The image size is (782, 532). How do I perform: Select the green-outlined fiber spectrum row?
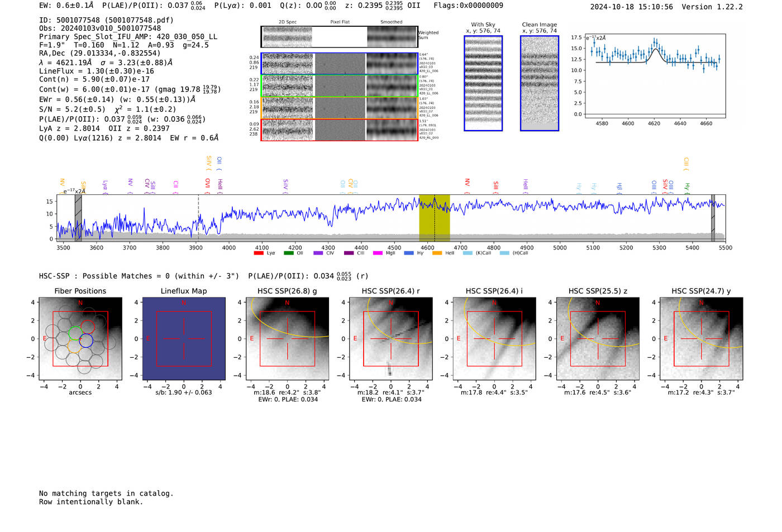click(x=340, y=86)
